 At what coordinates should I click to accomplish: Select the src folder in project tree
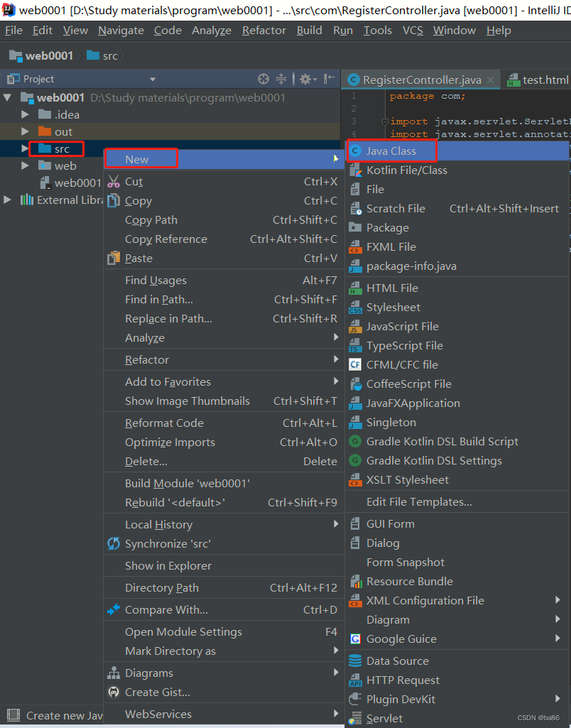click(x=55, y=148)
